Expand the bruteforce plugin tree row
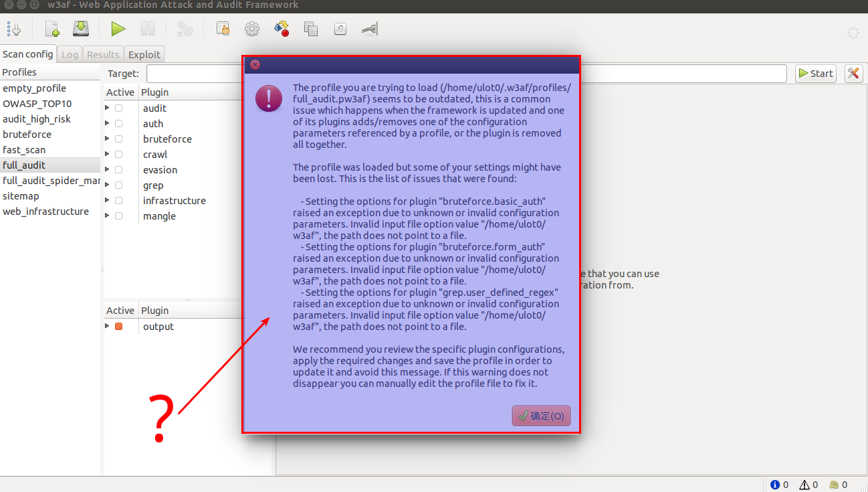This screenshot has width=868, height=492. pos(107,139)
